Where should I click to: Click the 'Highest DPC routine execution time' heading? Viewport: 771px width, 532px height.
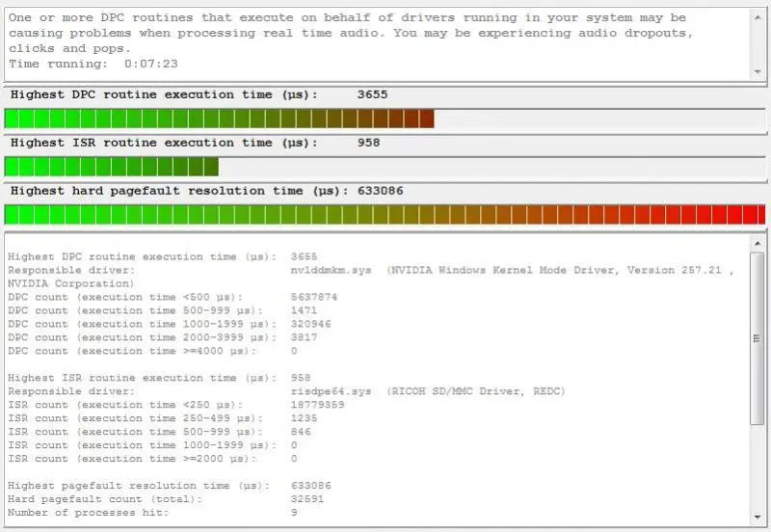(x=170, y=94)
